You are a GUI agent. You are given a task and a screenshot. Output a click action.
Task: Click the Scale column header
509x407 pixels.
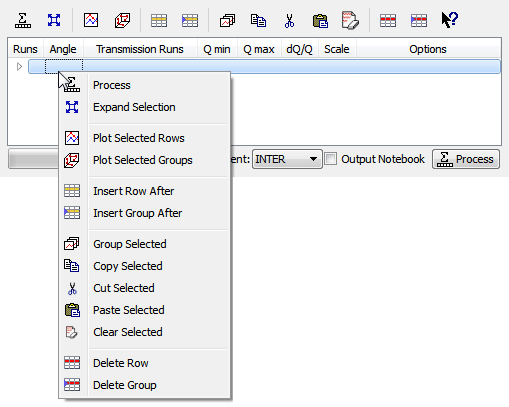coord(337,49)
